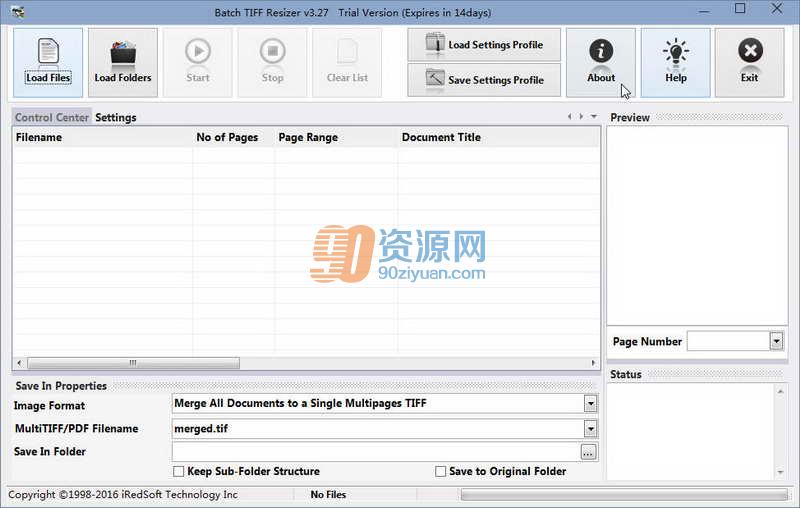Go to next tab using right arrow
Viewport: 800px width, 508px height.
pos(581,116)
